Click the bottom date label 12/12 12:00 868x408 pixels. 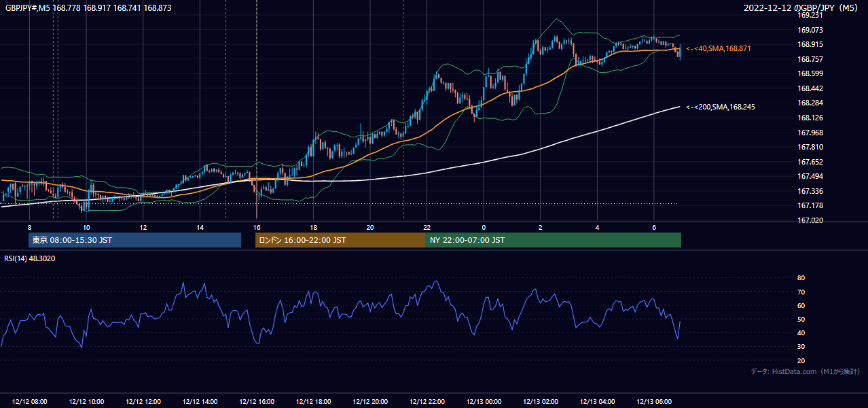pos(143,402)
